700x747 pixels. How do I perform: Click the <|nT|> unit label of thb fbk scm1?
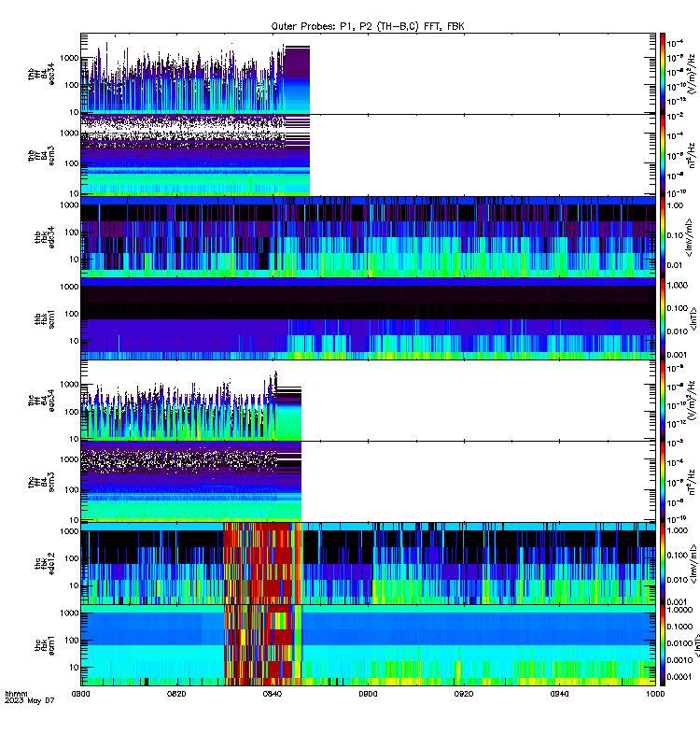point(693,318)
